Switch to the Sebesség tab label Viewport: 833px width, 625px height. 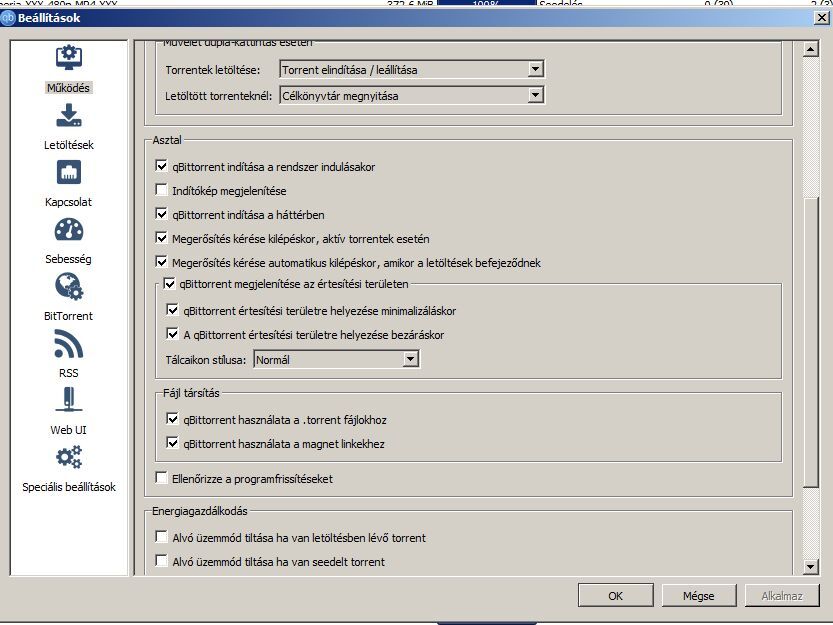coord(69,259)
